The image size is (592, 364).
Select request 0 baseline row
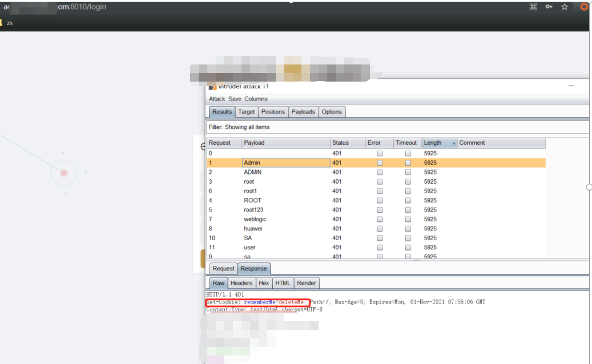coord(376,153)
